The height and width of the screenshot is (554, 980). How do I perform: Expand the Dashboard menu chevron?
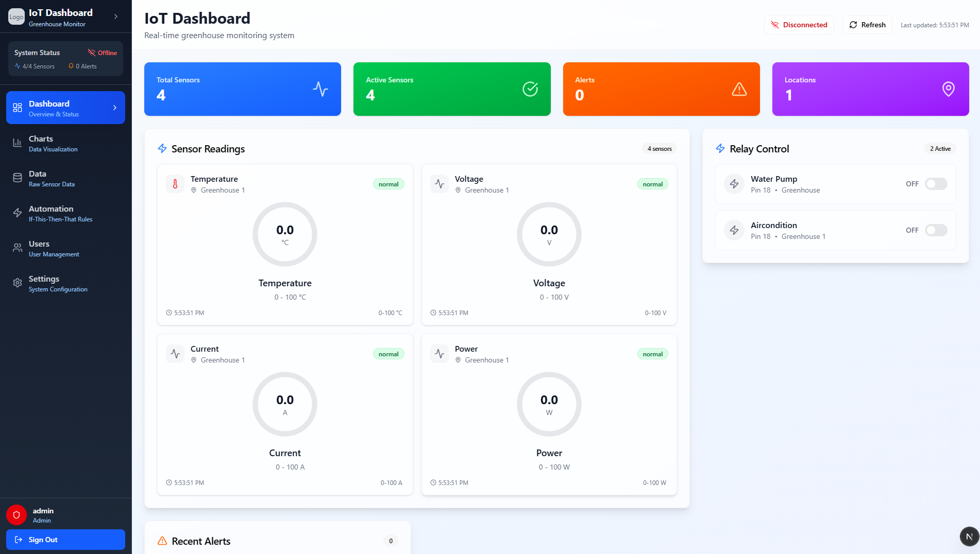coord(114,108)
